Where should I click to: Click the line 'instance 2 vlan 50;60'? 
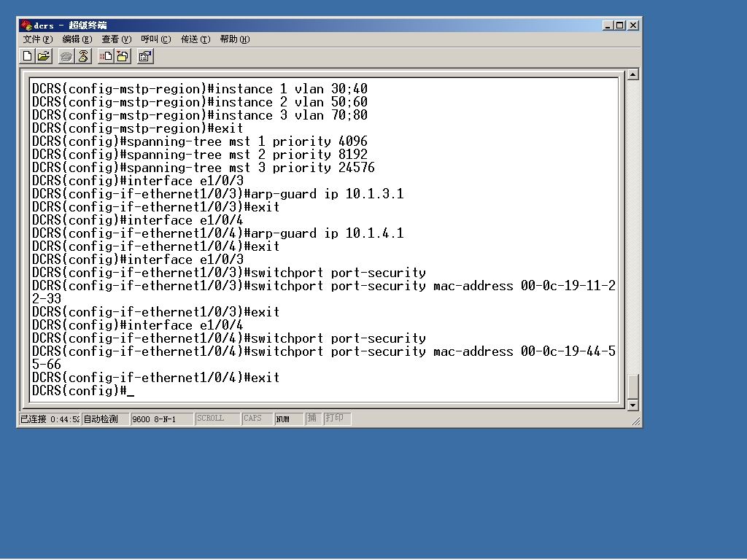(x=200, y=102)
